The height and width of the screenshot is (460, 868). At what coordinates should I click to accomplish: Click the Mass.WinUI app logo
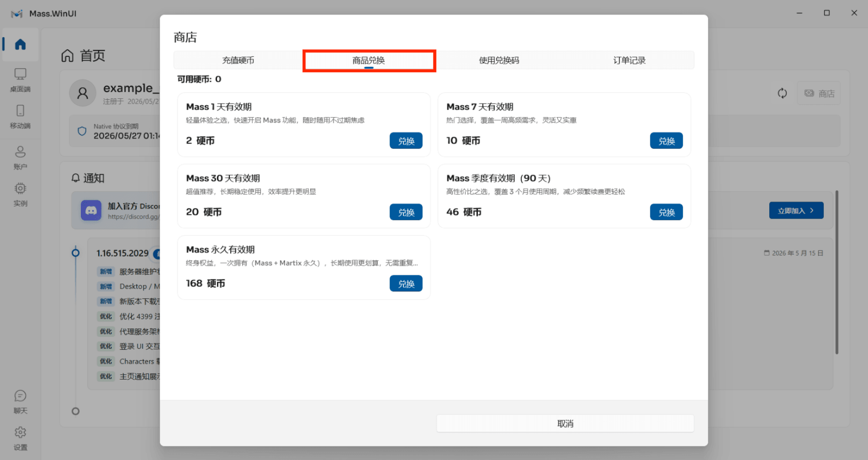click(x=17, y=14)
